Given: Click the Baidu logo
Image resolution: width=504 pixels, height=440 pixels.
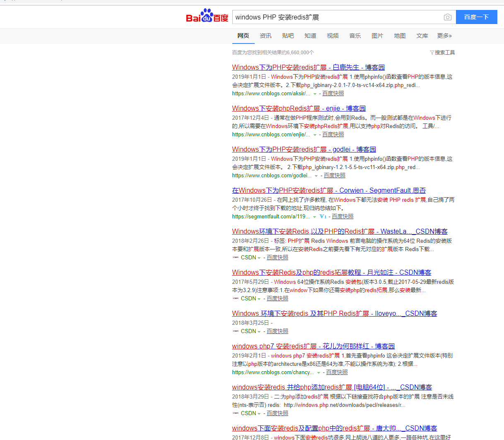Looking at the screenshot, I should coord(207,16).
